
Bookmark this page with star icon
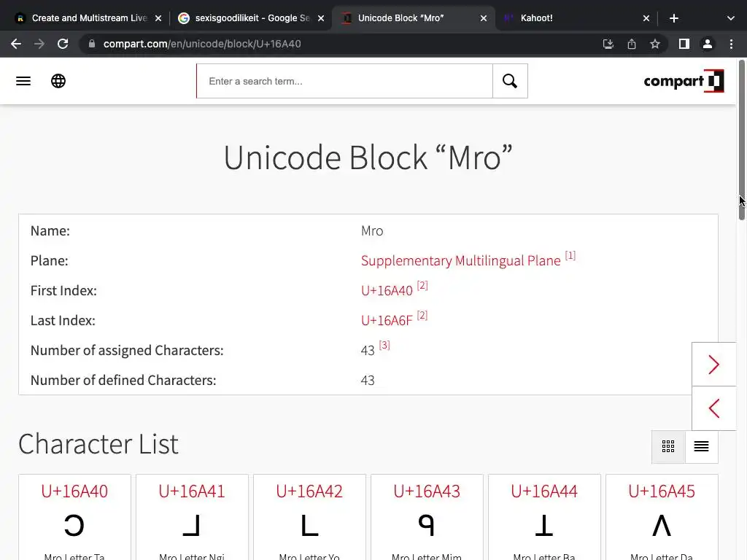pos(655,44)
